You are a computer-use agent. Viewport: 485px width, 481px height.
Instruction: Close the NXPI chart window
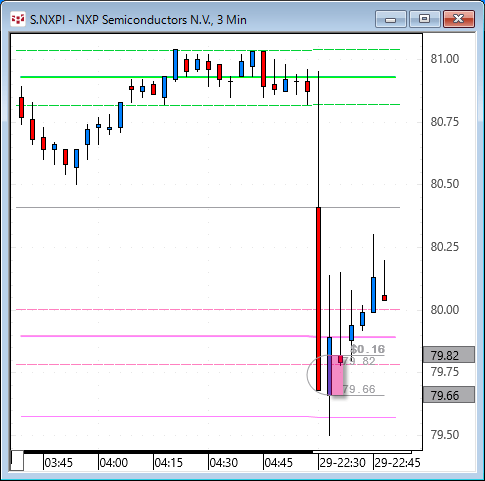pos(459,19)
